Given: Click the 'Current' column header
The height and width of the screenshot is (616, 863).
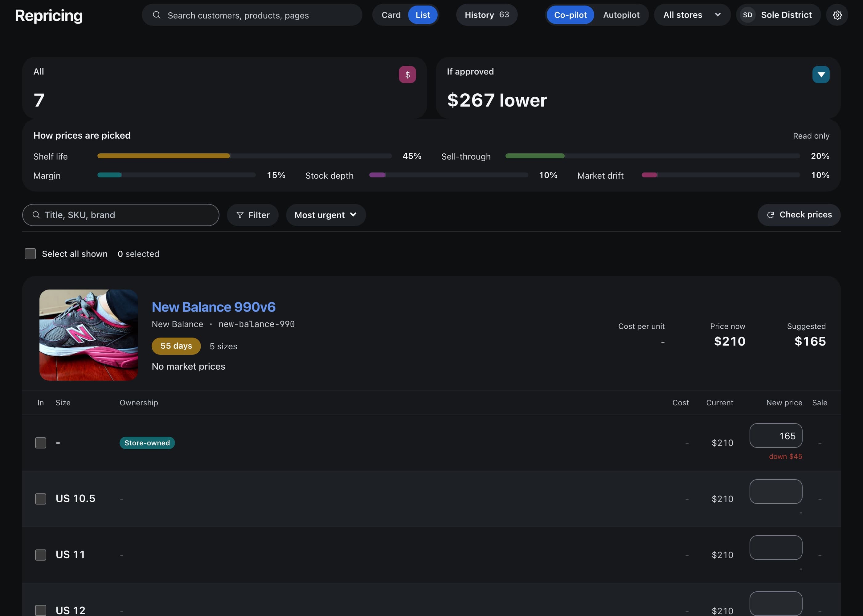Looking at the screenshot, I should point(720,403).
